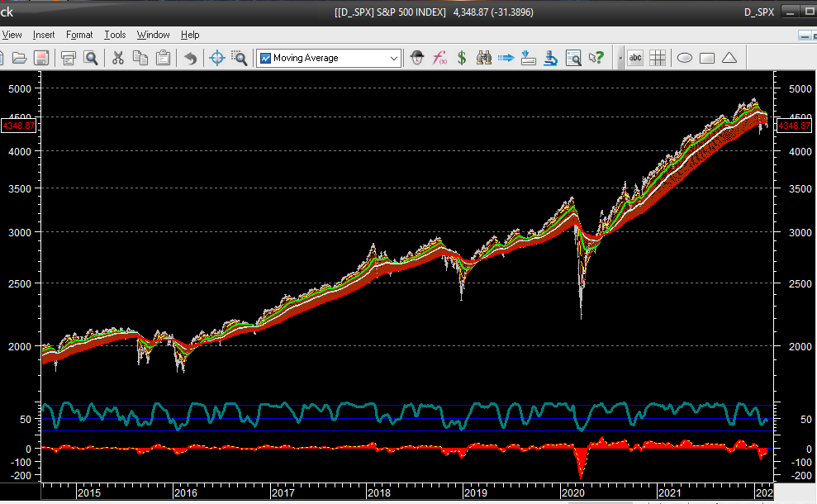Viewport: 817px width, 504px height.
Task: Activate the blue crosshair pointer tool
Action: pos(217,58)
